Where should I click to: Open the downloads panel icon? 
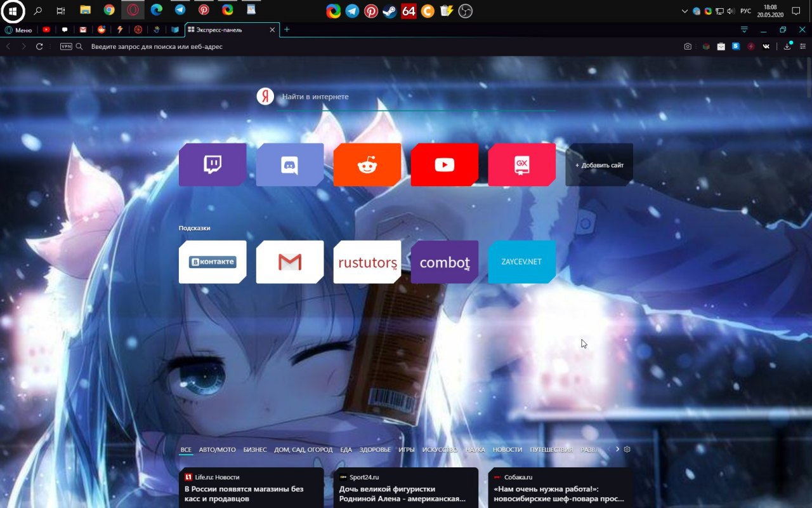coord(787,46)
